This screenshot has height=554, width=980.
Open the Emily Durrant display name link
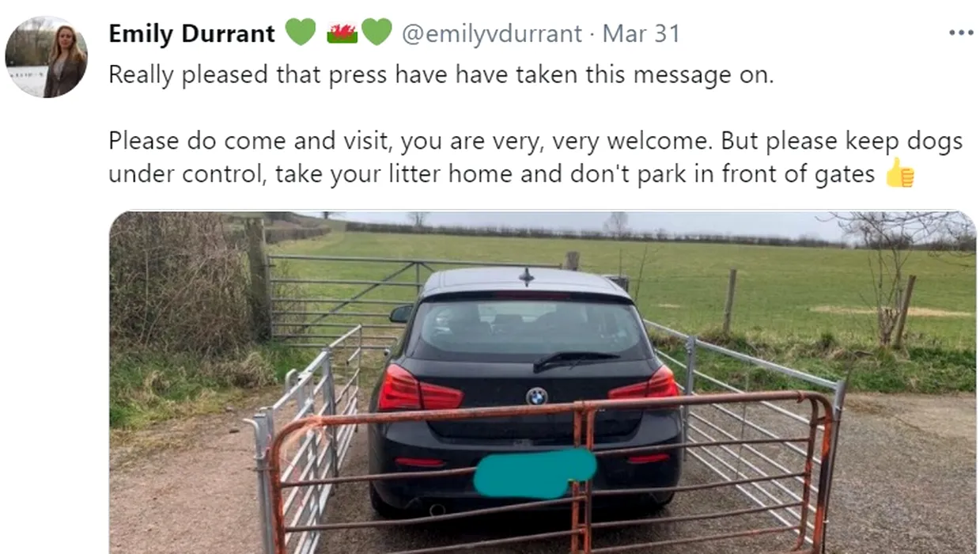click(x=191, y=34)
